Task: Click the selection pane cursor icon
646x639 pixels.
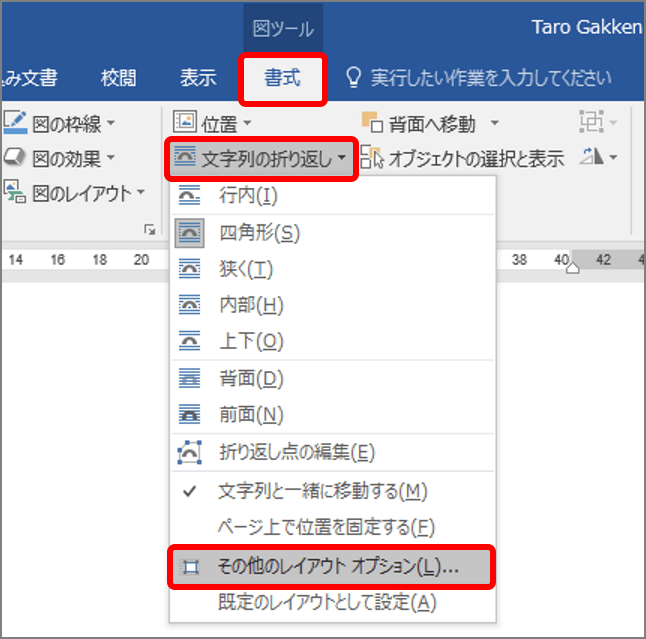Action: click(372, 158)
